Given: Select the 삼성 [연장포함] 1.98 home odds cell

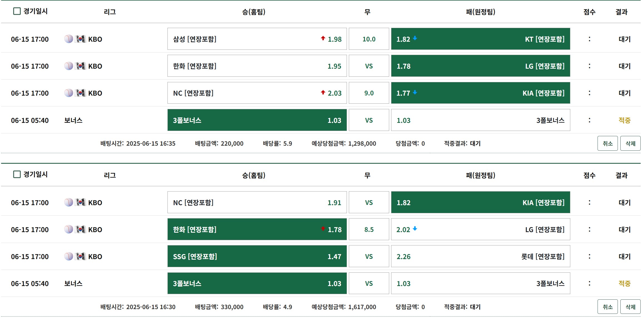Looking at the screenshot, I should tap(257, 39).
